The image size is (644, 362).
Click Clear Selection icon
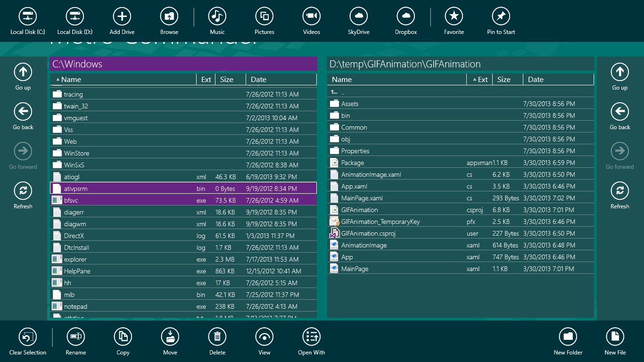tap(28, 337)
